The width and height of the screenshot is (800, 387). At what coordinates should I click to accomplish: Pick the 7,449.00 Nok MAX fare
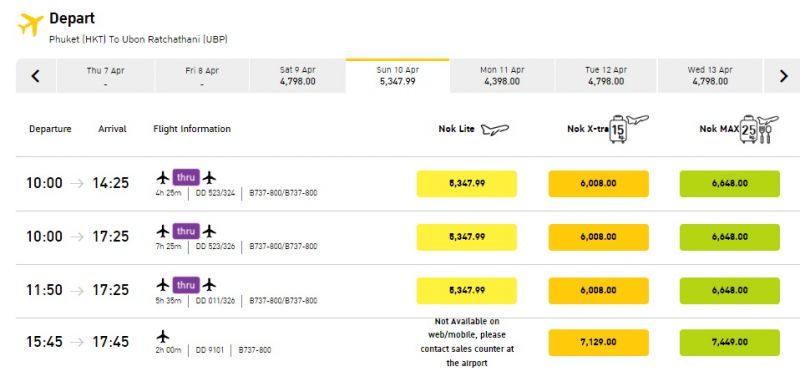[x=730, y=343]
